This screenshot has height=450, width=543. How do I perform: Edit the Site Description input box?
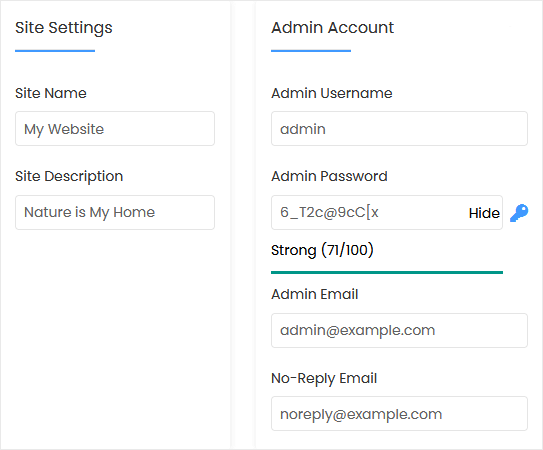[115, 212]
